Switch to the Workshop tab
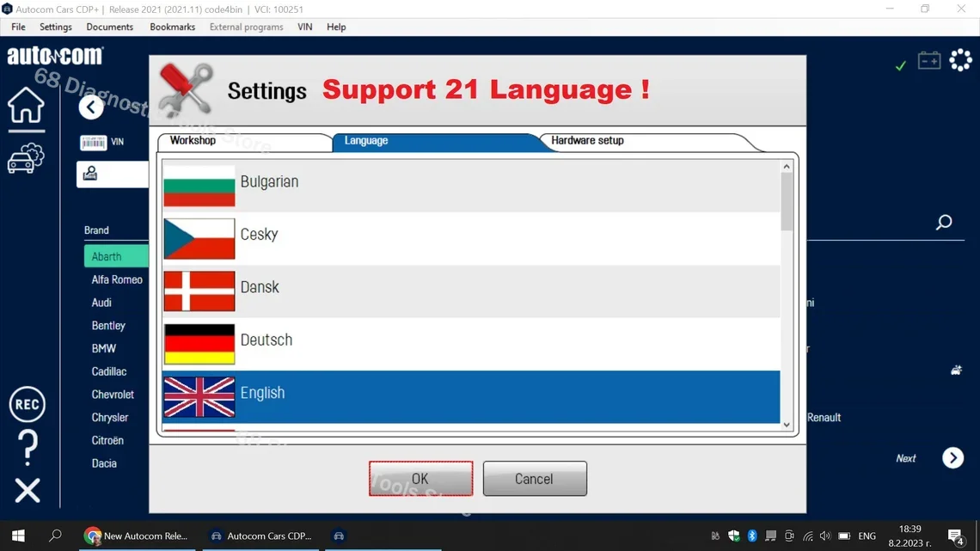This screenshot has width=980, height=551. tap(244, 141)
